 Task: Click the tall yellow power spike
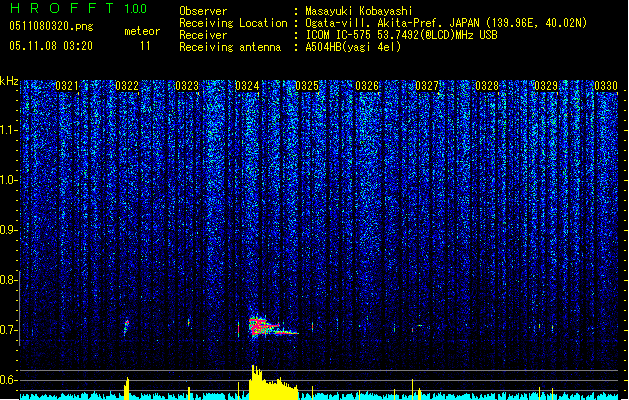pos(254,381)
